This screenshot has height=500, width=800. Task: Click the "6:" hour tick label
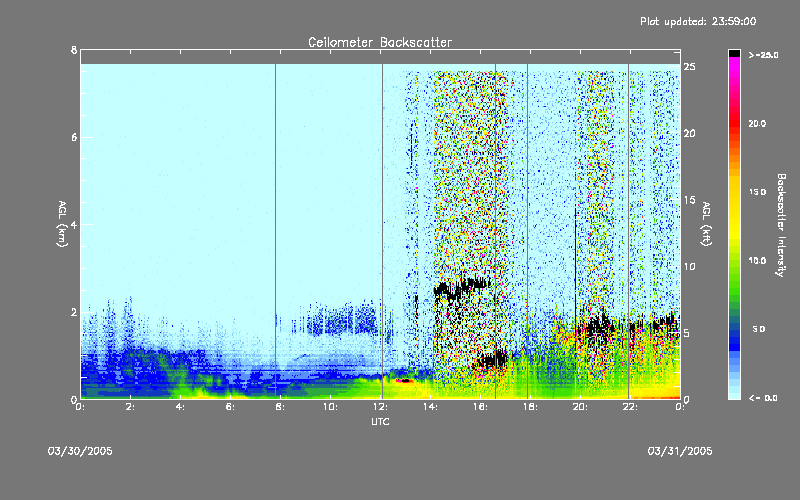(x=231, y=407)
